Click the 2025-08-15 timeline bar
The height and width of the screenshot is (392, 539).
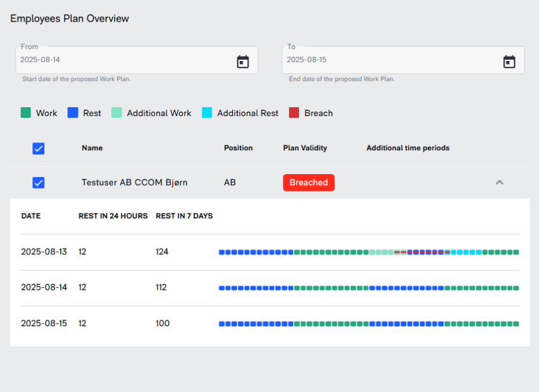pos(369,324)
